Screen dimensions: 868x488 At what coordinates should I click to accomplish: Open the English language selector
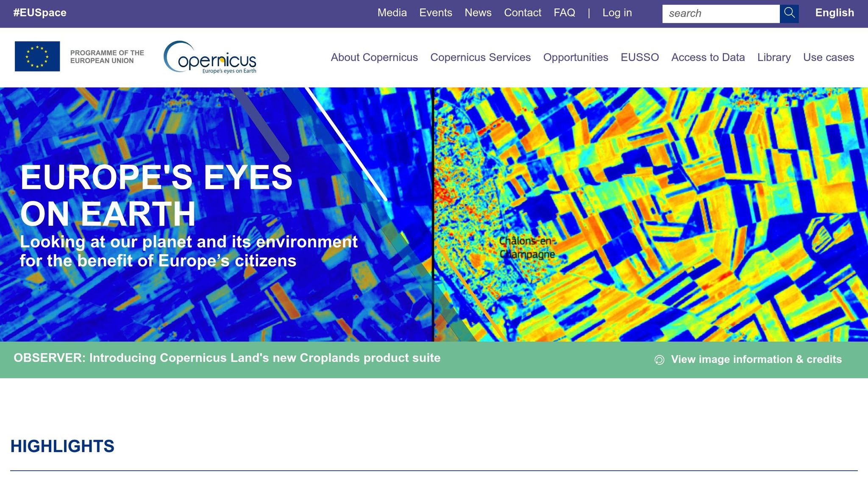(835, 13)
